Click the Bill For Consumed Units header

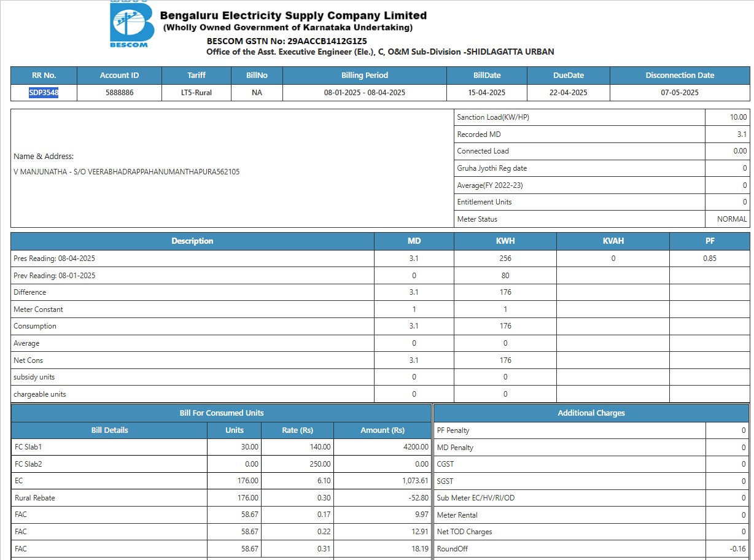tap(221, 413)
